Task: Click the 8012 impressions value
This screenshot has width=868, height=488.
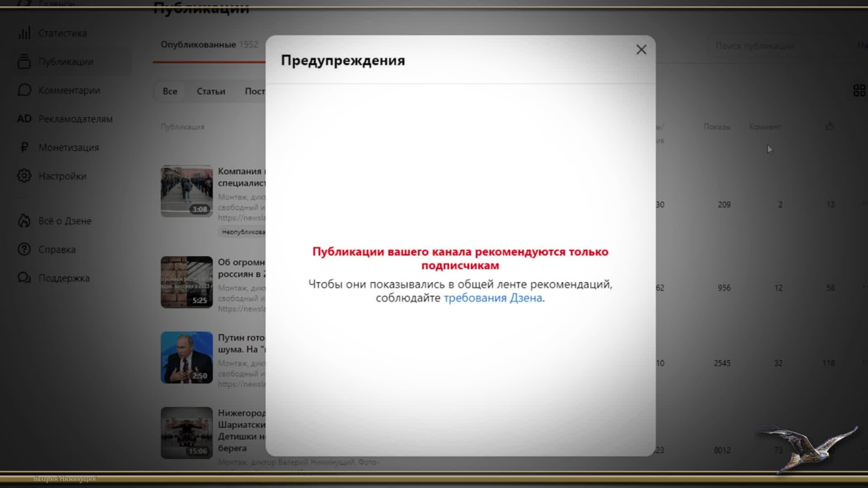Action: (722, 450)
